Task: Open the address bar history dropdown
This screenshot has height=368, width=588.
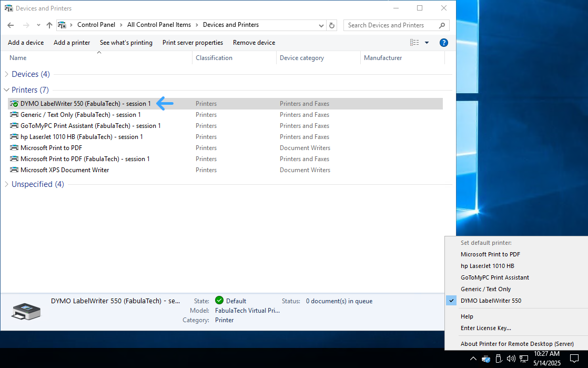Action: point(321,25)
